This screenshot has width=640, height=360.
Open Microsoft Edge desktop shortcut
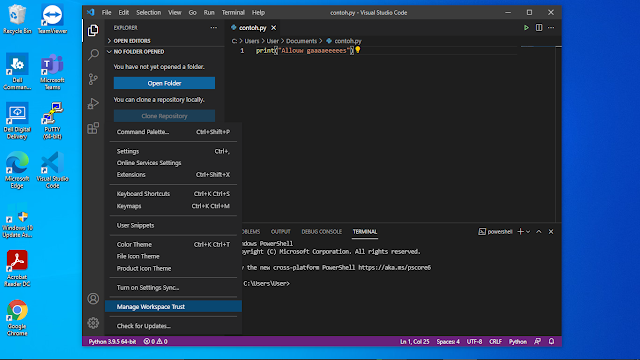coord(17,170)
